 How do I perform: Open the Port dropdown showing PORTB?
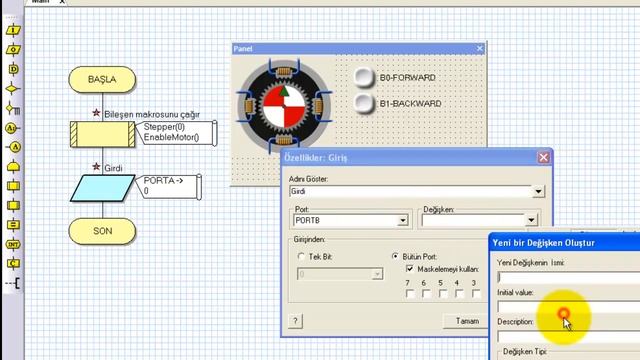(x=402, y=220)
